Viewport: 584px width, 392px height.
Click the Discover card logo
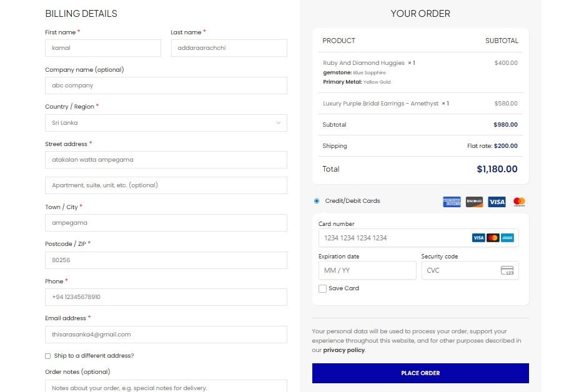coord(474,202)
